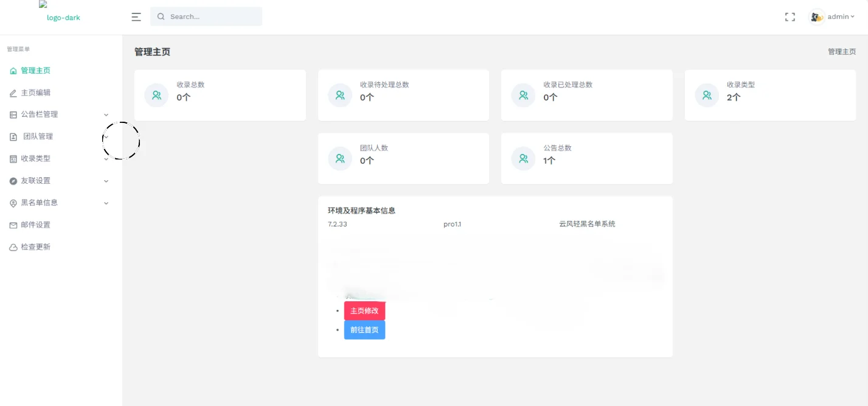
Task: Click the 公告总数 card icon
Action: tap(523, 158)
